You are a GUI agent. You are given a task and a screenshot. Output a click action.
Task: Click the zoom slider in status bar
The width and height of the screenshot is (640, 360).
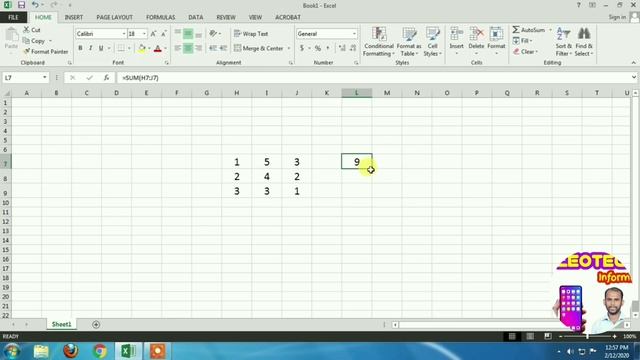click(x=587, y=336)
